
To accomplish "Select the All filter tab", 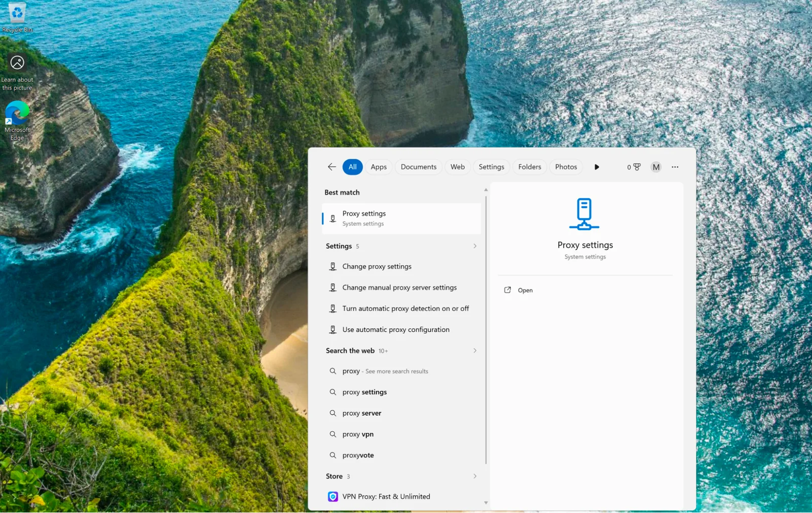I will (x=353, y=167).
